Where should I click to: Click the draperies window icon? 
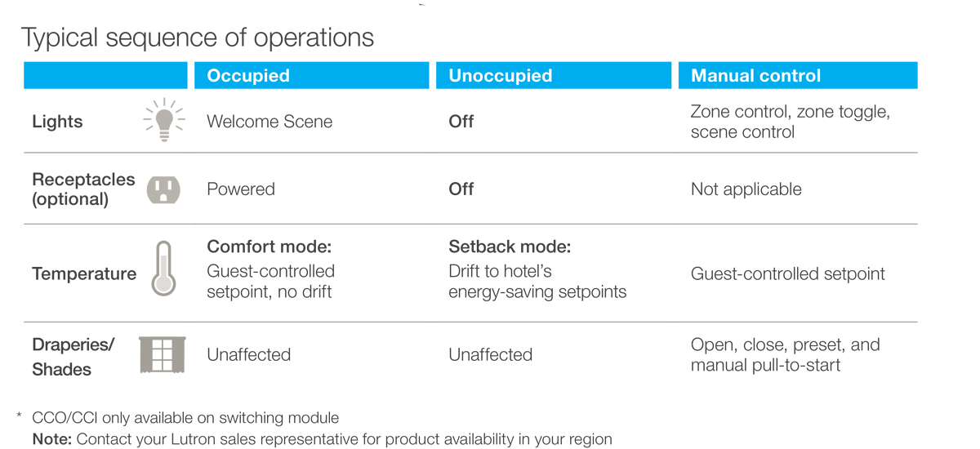tap(163, 354)
